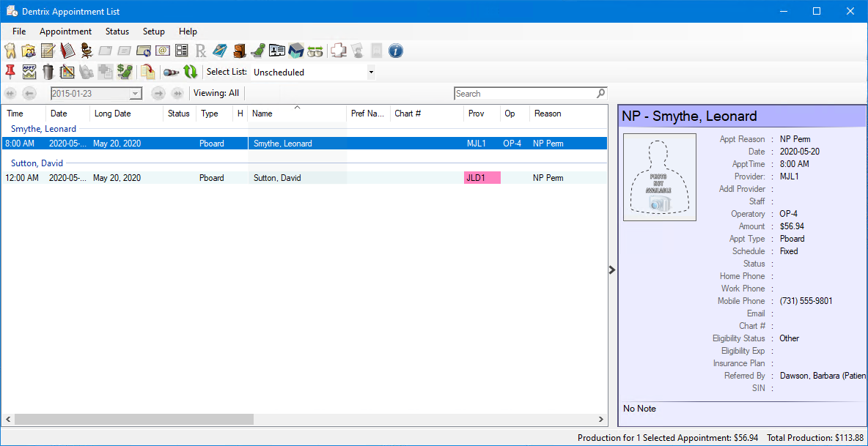This screenshot has width=868, height=446.
Task: Click the blue information icon
Action: (x=396, y=51)
